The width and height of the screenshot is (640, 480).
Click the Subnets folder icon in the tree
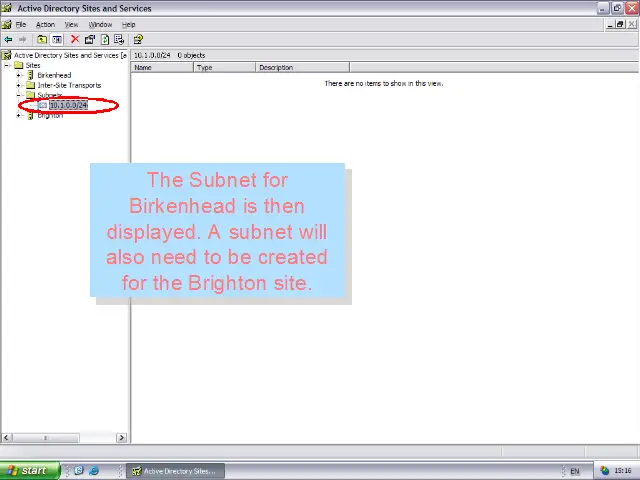[x=31, y=95]
